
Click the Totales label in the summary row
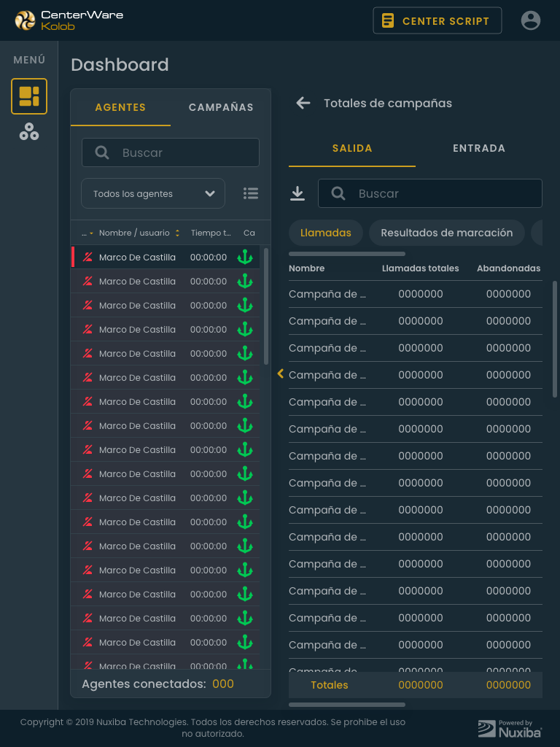pos(330,685)
